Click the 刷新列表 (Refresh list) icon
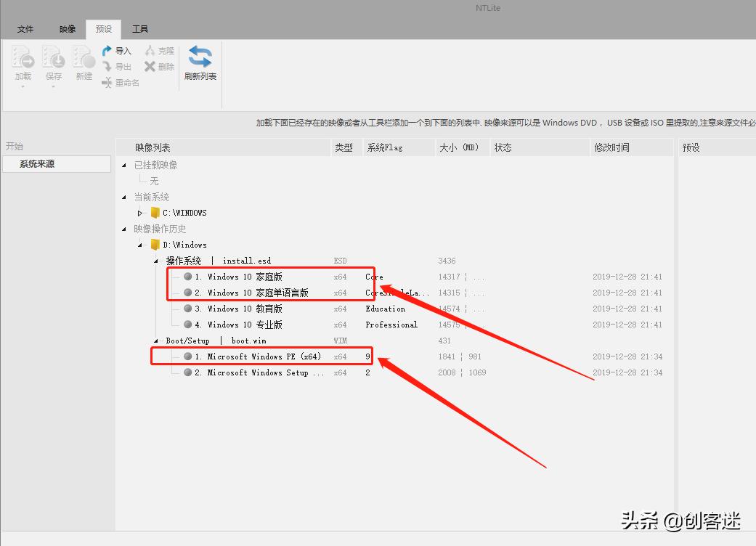Image resolution: width=756 pixels, height=546 pixels. tap(199, 62)
